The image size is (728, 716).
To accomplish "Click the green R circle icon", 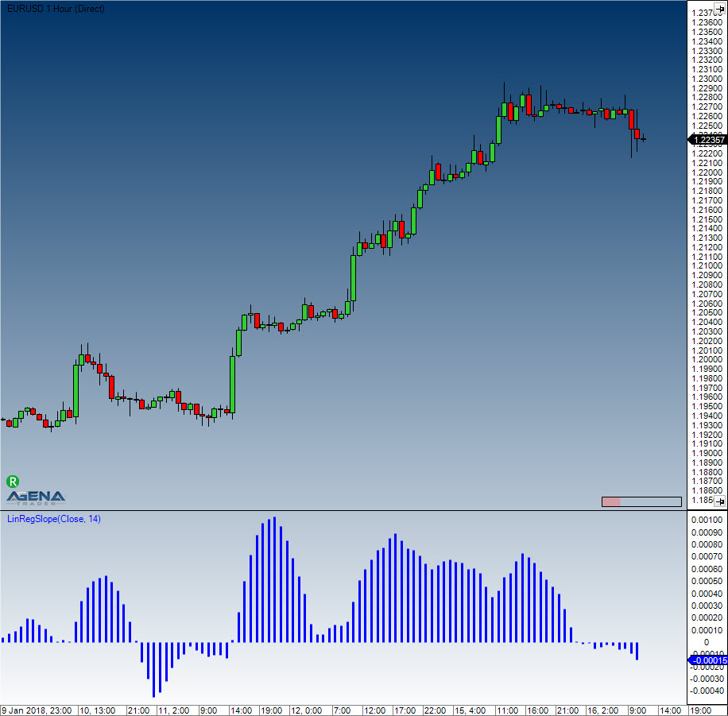I will tap(13, 481).
